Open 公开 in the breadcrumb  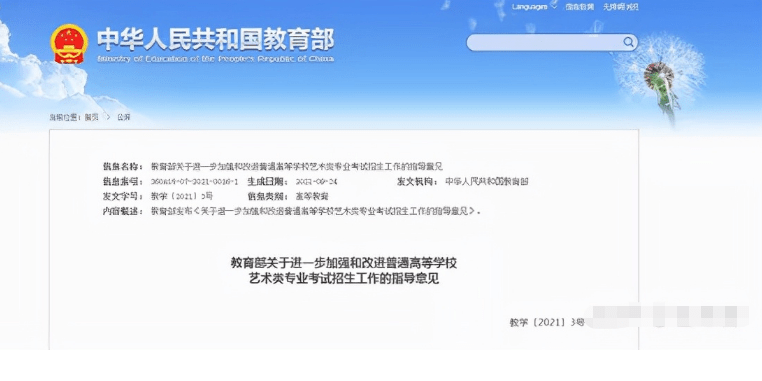point(123,117)
